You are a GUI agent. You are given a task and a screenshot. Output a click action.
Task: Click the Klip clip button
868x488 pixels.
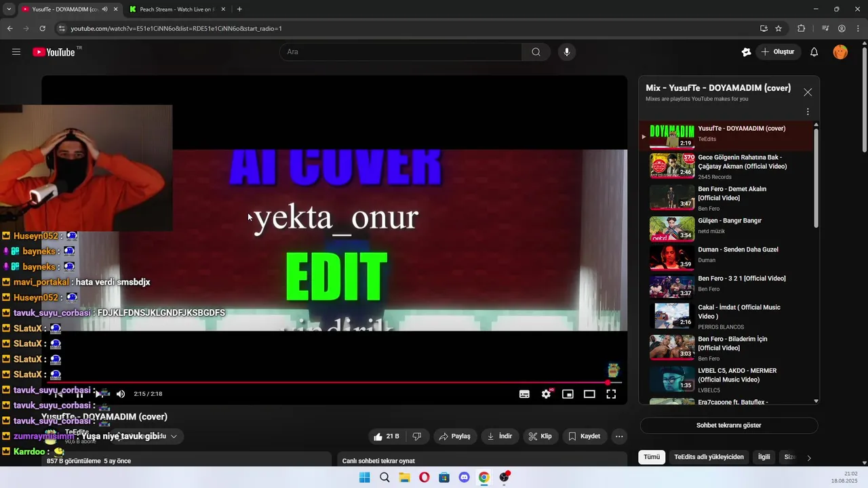540,436
